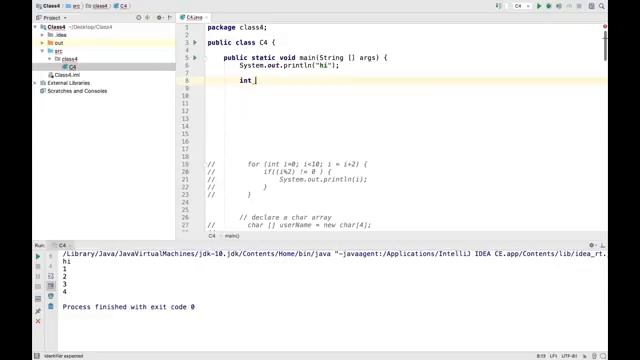Hide the Project panel with its hide icon
This screenshot has width=640, height=360.
coord(170,18)
